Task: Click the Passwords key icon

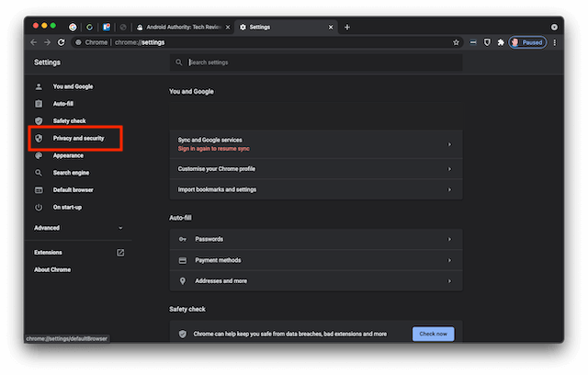Action: click(183, 239)
